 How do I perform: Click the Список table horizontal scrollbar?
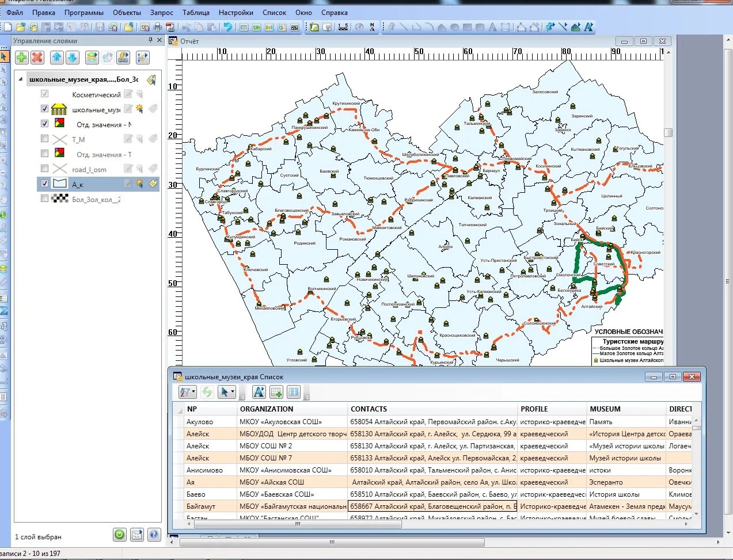click(x=298, y=524)
